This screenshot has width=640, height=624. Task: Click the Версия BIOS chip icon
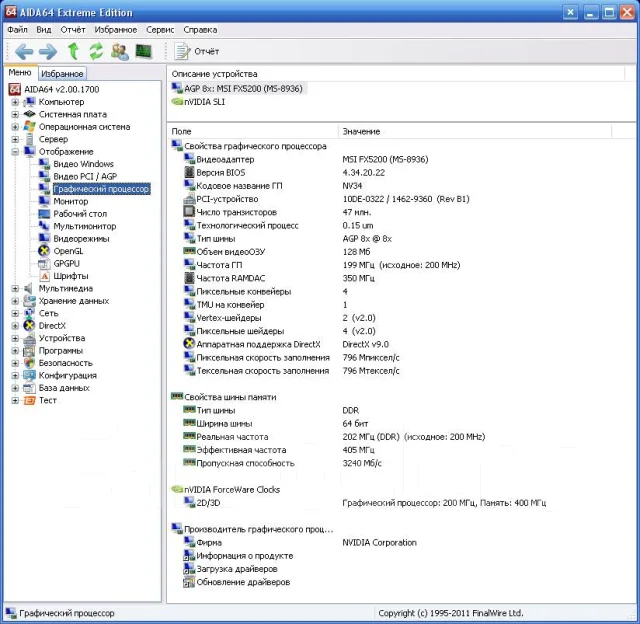189,172
